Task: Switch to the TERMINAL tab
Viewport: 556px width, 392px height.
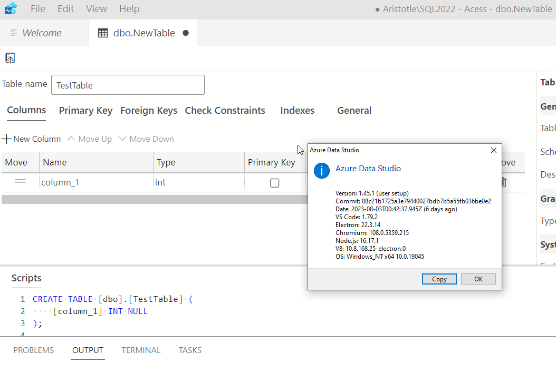Action: [141, 350]
